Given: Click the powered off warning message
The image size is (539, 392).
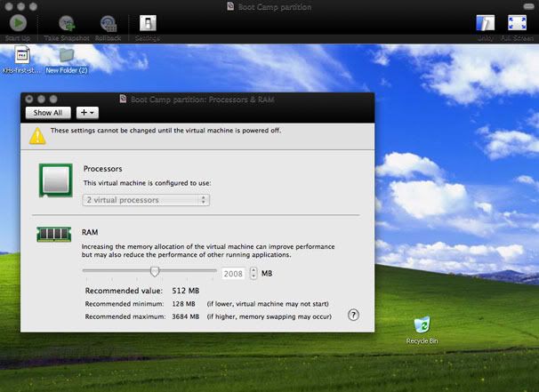Looking at the screenshot, I should click(x=165, y=131).
